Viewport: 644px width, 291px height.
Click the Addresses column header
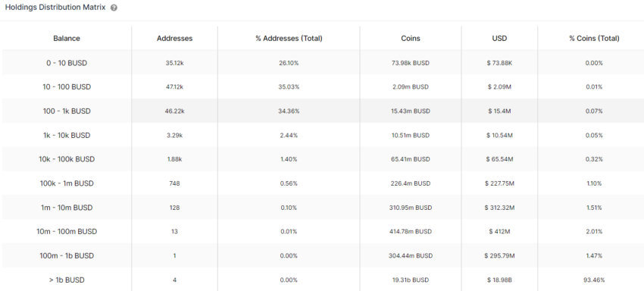click(174, 38)
